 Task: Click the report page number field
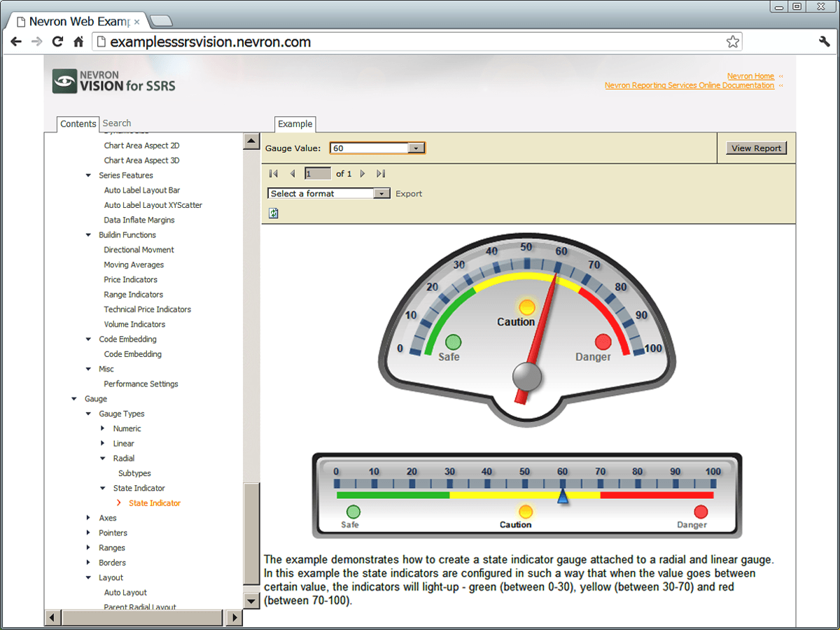318,174
